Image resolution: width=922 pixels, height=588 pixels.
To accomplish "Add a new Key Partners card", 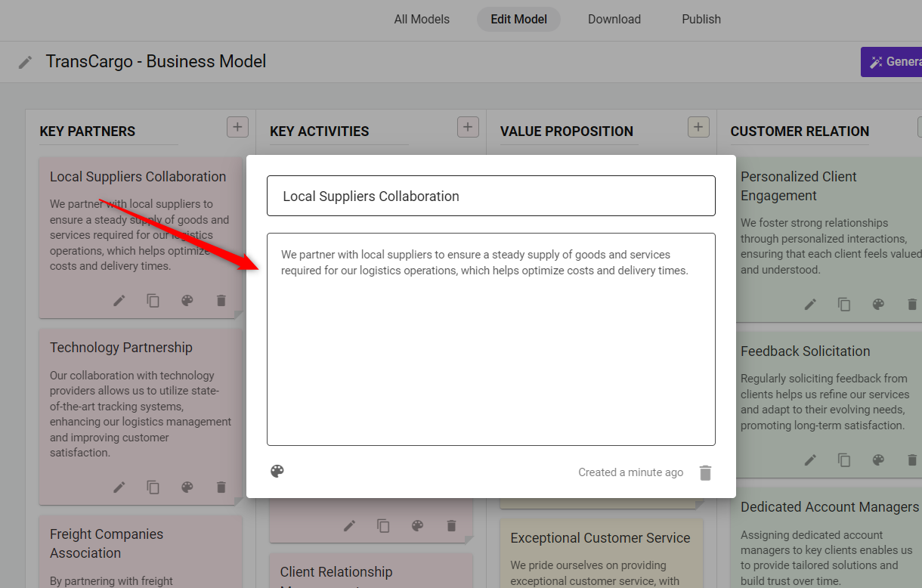I will pyautogui.click(x=237, y=127).
